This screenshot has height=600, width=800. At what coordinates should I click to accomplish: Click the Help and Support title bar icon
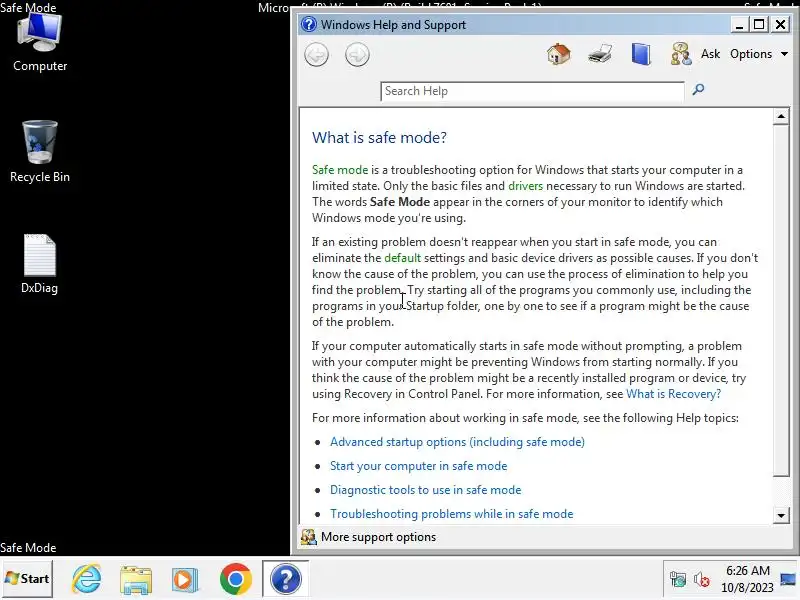tap(309, 24)
